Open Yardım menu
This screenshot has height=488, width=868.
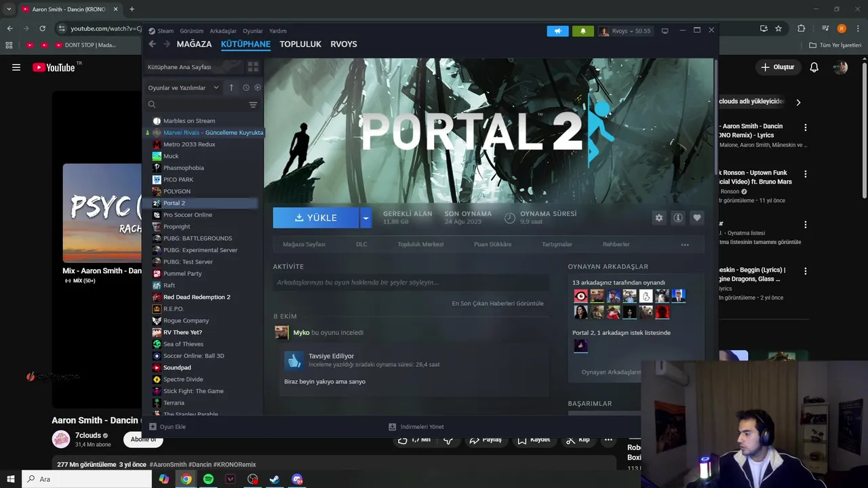click(278, 30)
